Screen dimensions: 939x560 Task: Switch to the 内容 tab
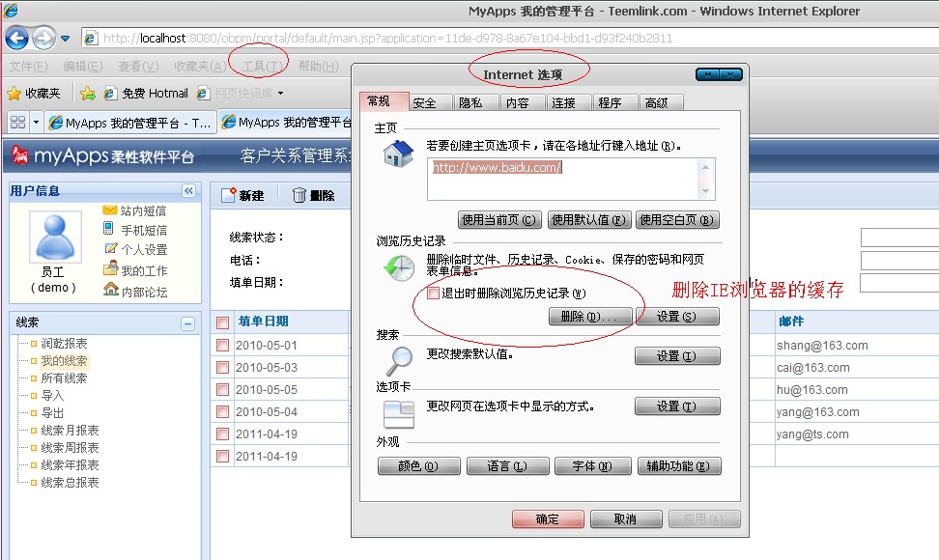tap(523, 103)
